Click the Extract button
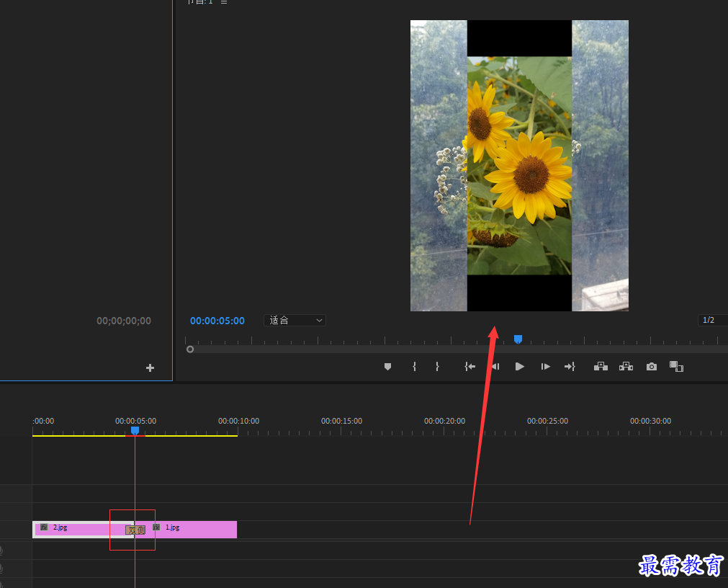Screen dimensions: 728x588 626,367
